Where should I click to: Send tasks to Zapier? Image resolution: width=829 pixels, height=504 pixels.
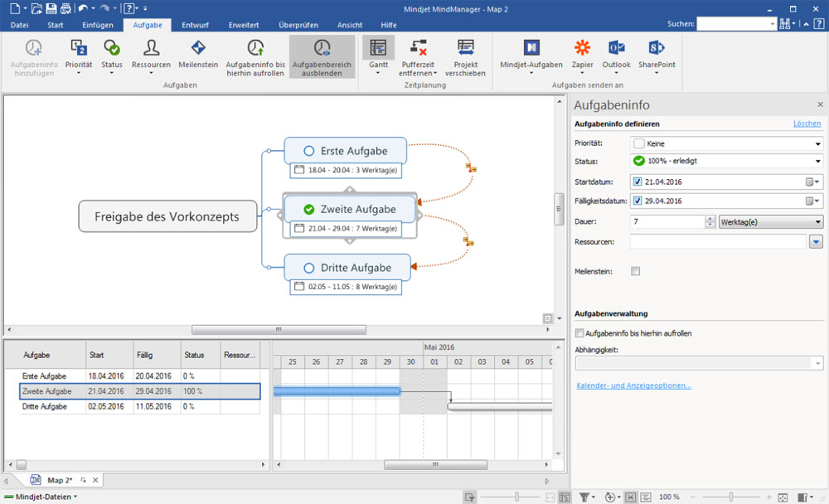coord(583,48)
